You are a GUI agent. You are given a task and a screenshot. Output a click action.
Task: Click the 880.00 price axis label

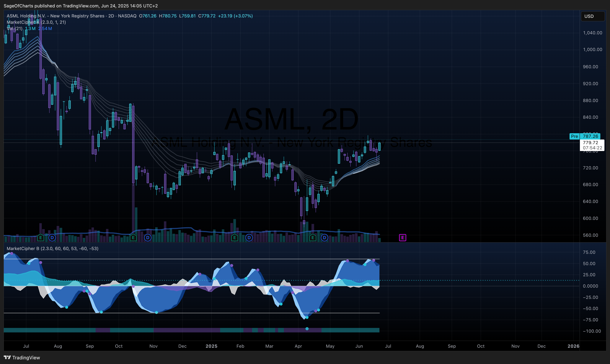point(591,101)
